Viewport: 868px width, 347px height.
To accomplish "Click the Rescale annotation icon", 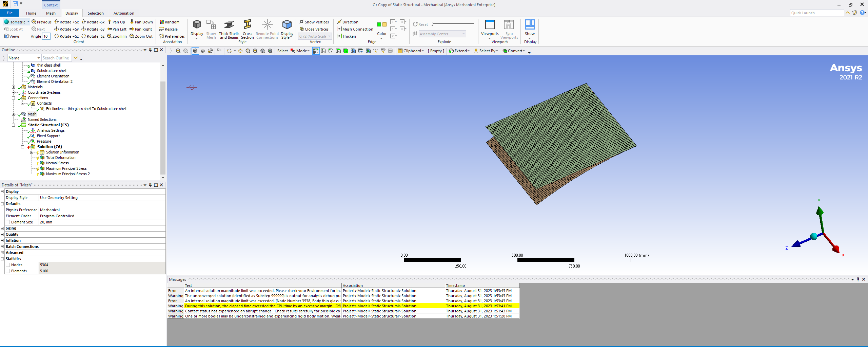I will 162,29.
